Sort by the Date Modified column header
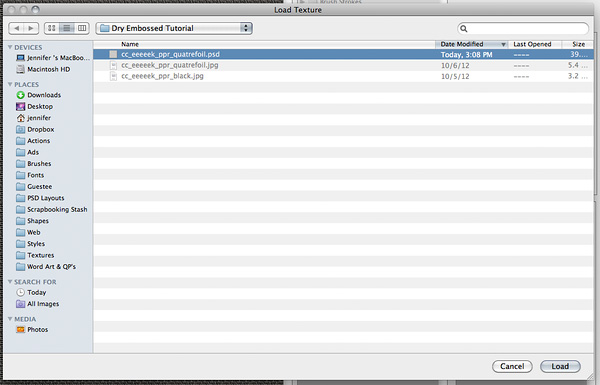Screen dimensions: 600x385 [x=471, y=44]
